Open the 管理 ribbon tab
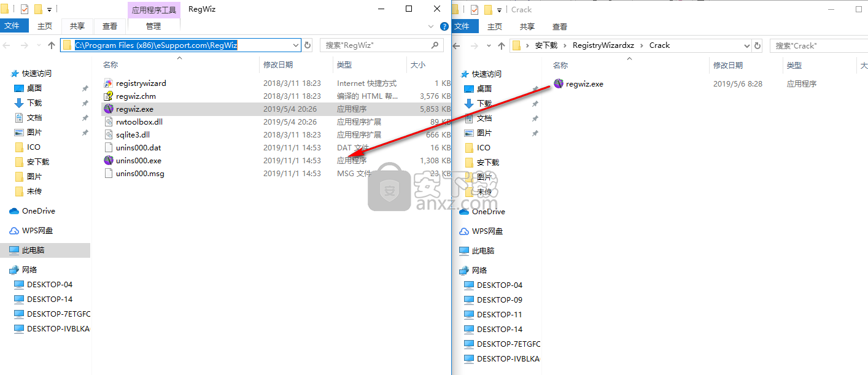 [x=153, y=26]
